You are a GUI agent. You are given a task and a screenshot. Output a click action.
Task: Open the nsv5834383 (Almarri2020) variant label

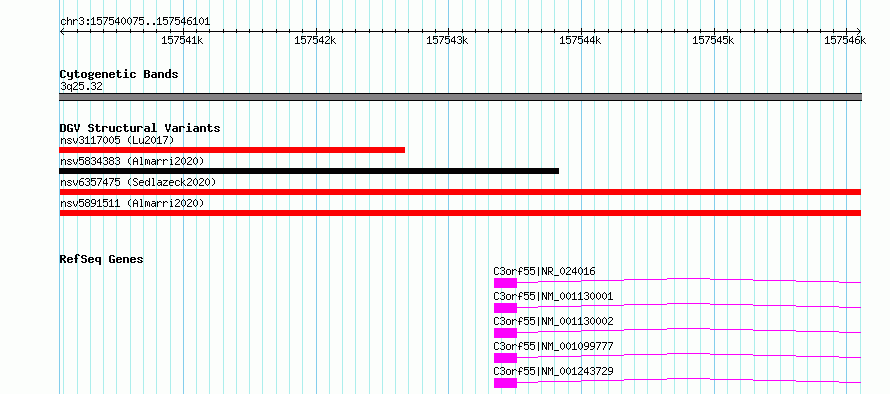point(132,161)
